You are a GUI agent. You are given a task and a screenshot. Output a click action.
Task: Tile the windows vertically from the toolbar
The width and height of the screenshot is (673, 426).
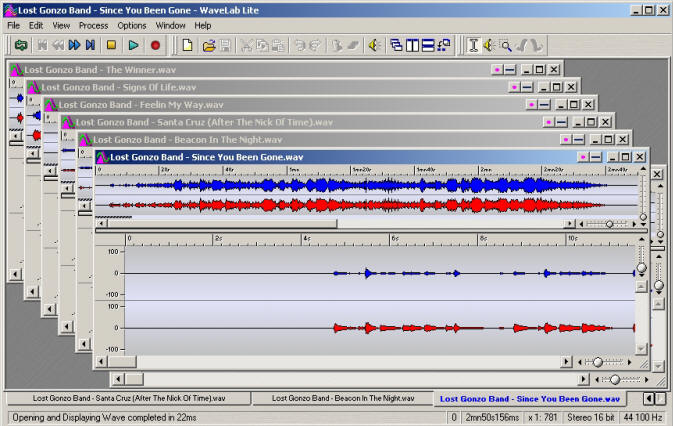tap(412, 45)
